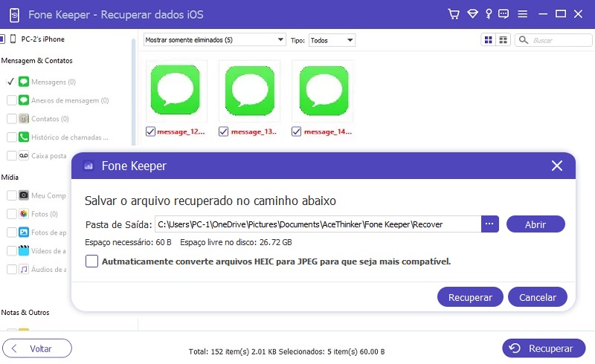
Task: Check the Caixa postal checkbox
Action: point(12,155)
